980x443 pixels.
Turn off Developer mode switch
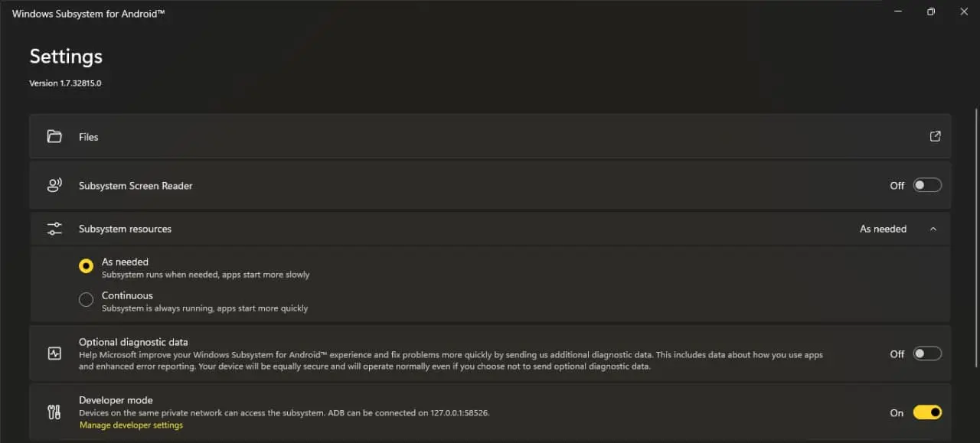click(927, 412)
